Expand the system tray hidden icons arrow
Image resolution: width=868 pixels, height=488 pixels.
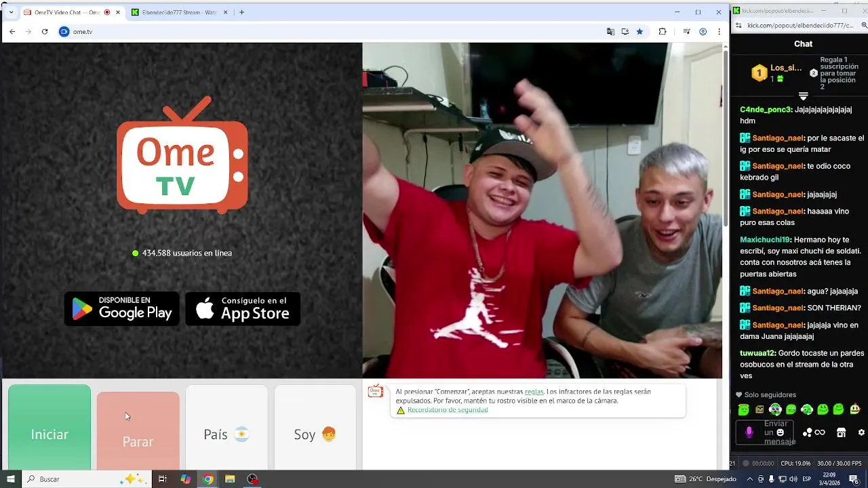[751, 479]
